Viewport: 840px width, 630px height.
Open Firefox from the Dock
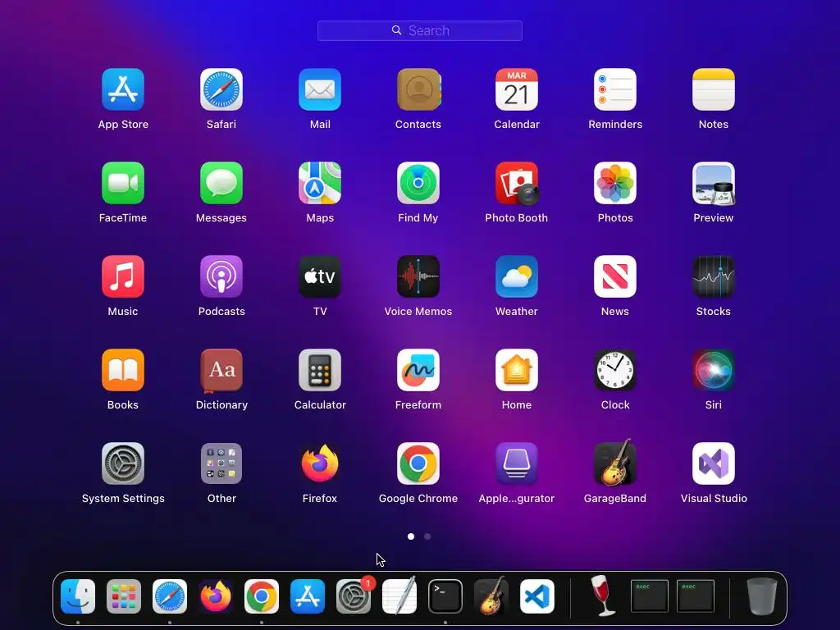tap(216, 596)
